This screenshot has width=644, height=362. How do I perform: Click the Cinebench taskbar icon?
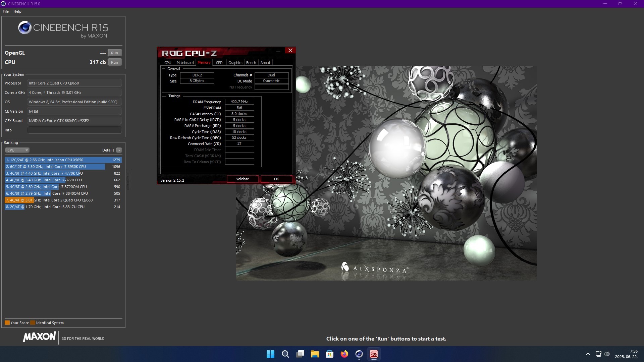[x=359, y=354]
